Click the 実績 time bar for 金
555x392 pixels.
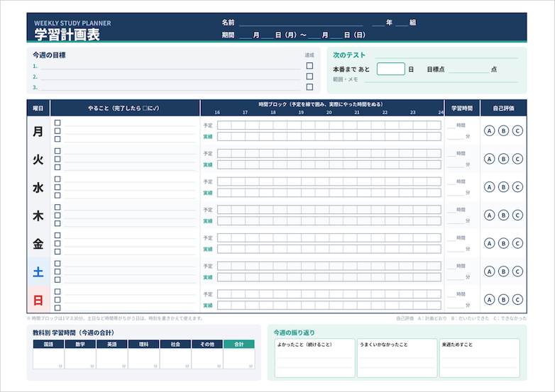point(329,250)
